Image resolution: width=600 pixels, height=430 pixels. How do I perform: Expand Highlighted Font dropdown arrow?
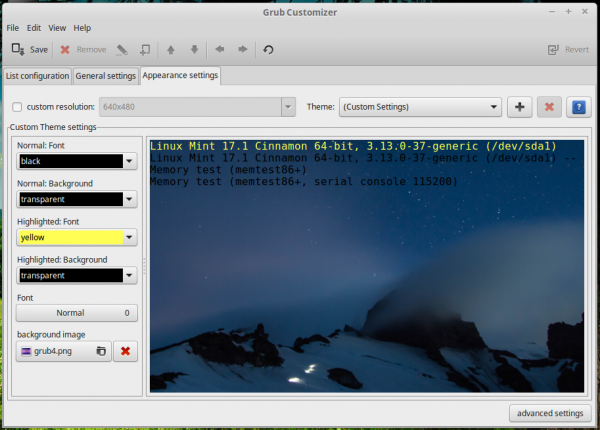pyautogui.click(x=129, y=238)
